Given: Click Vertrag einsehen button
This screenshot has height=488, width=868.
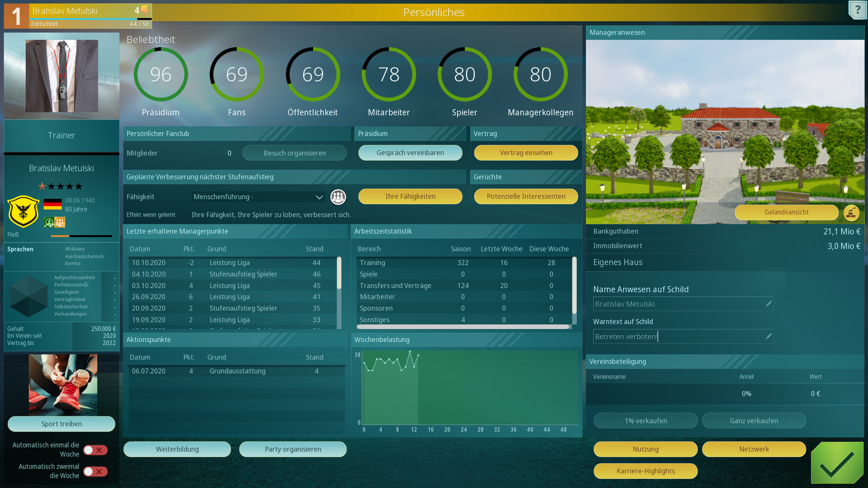Looking at the screenshot, I should pyautogui.click(x=526, y=153).
